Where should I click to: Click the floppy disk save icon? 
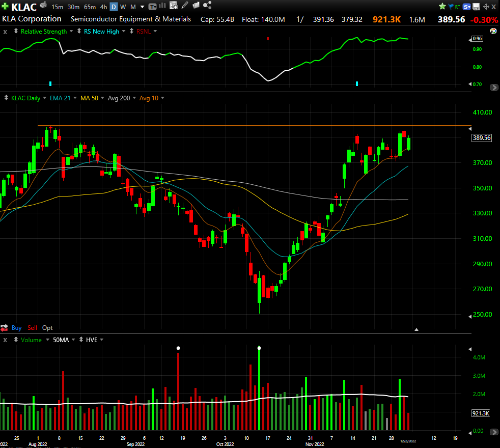(x=476, y=7)
